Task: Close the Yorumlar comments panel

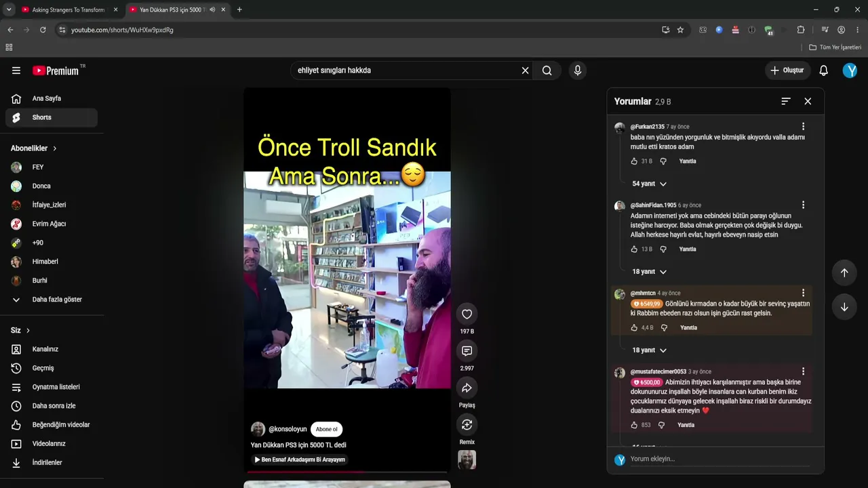Action: point(808,101)
